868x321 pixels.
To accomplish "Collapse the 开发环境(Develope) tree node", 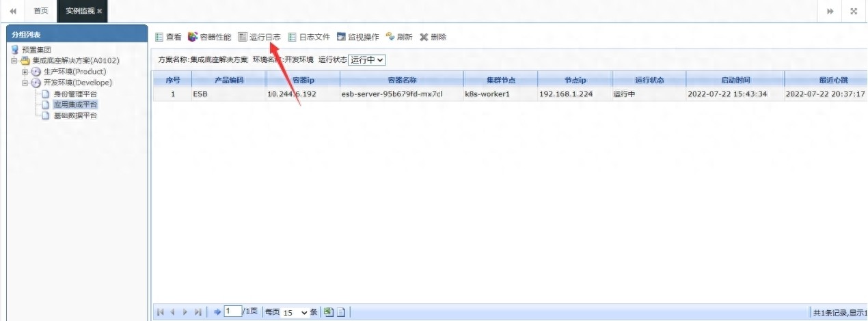I will (x=25, y=83).
